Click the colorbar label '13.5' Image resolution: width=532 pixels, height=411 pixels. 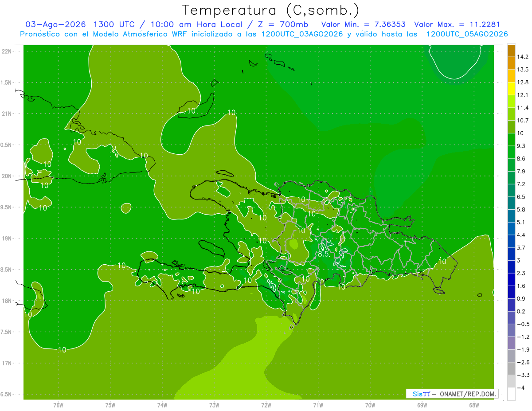click(523, 70)
